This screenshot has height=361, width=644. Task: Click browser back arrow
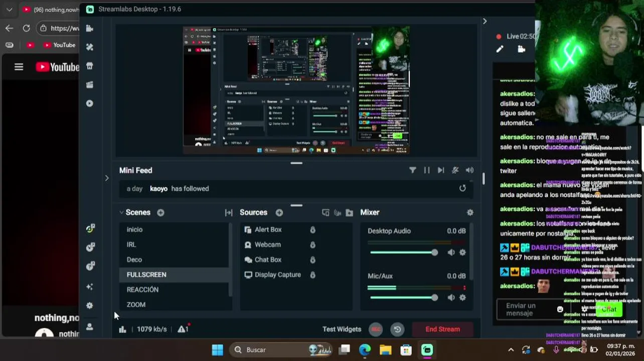9,28
